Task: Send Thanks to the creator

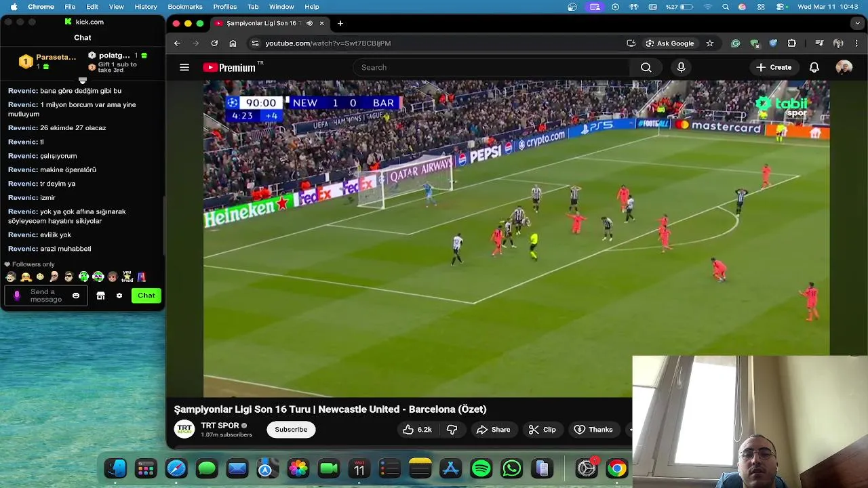Action: (x=593, y=430)
